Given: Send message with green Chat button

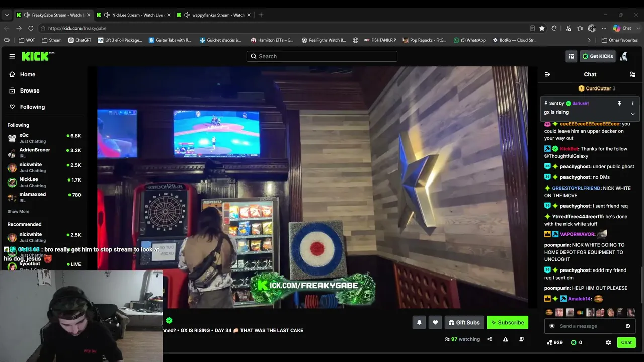Looking at the screenshot, I should click(626, 342).
